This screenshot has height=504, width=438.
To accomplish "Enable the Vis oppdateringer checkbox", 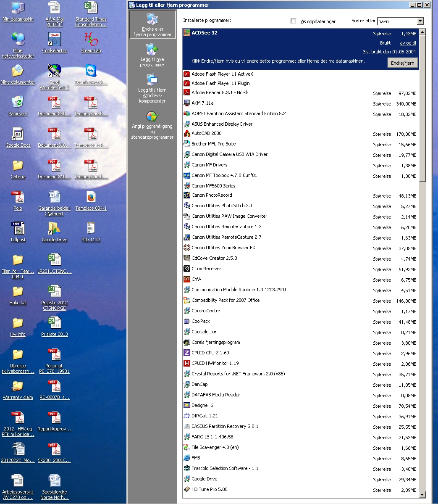I will coord(293,21).
